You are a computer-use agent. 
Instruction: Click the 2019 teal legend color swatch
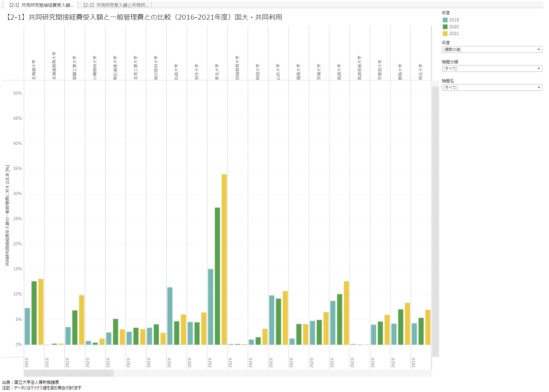pos(445,20)
